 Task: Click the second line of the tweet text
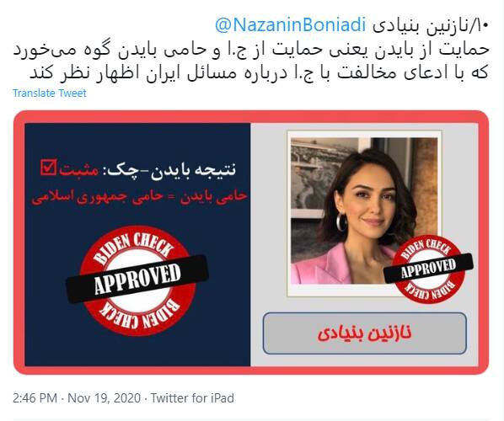pyautogui.click(x=251, y=50)
